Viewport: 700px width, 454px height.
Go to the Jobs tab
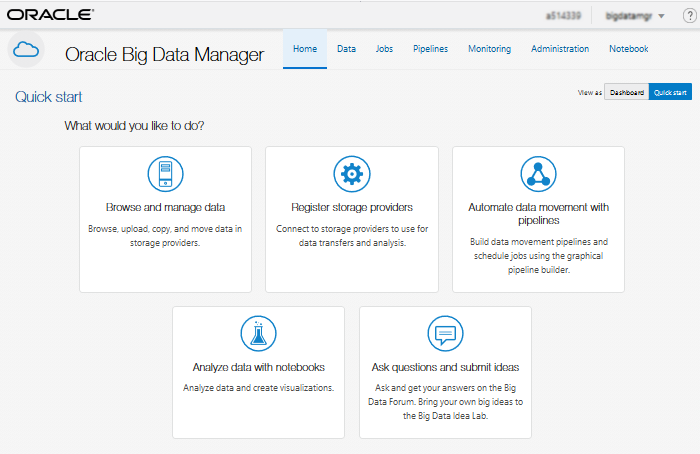tap(384, 49)
